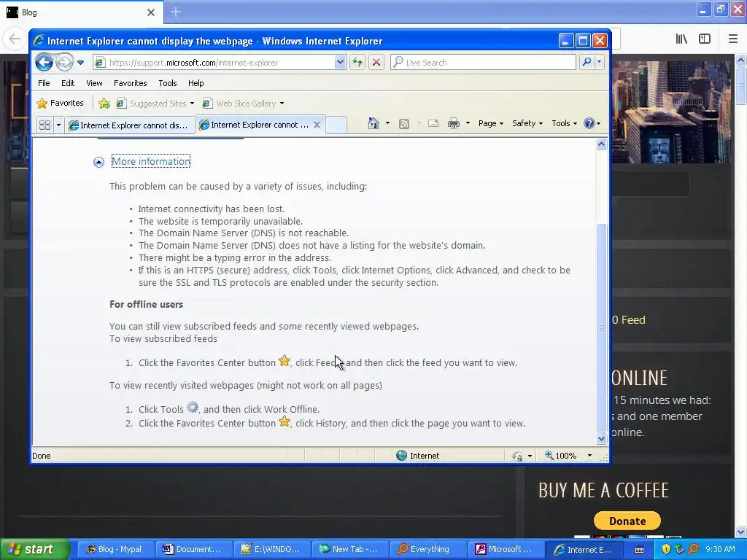Click the IE Back navigation button
747x560 pixels.
click(x=44, y=63)
